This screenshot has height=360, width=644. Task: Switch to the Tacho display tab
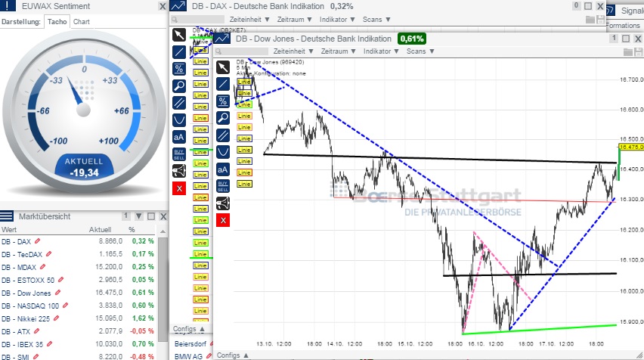pos(57,22)
